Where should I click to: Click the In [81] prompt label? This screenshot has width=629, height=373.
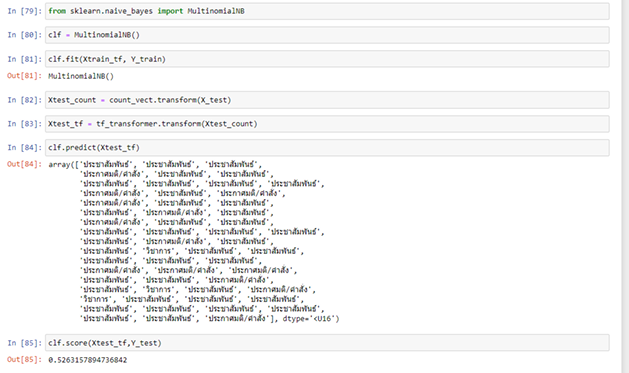pos(24,59)
